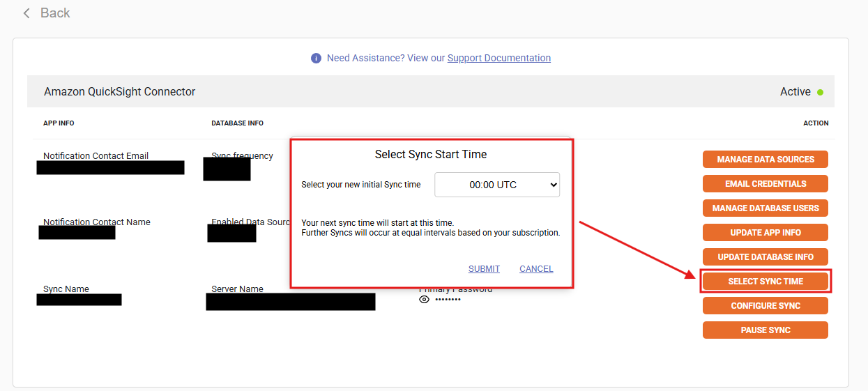868x391 pixels.
Task: Open Manage Database Users
Action: [765, 208]
